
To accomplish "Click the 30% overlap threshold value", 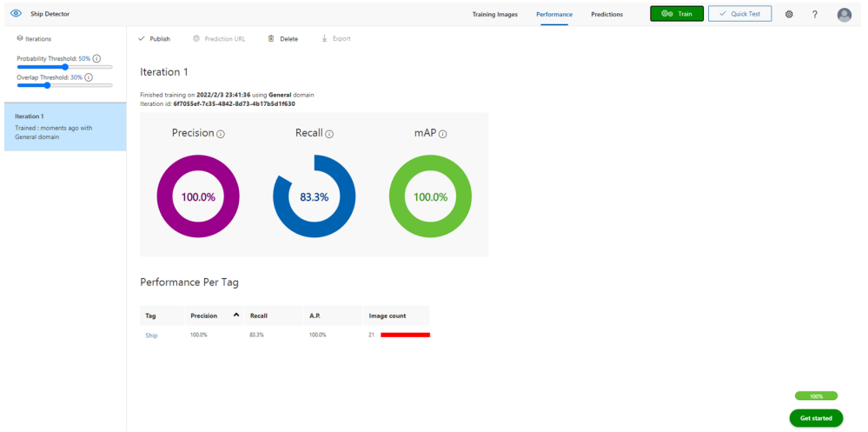I will tap(76, 77).
